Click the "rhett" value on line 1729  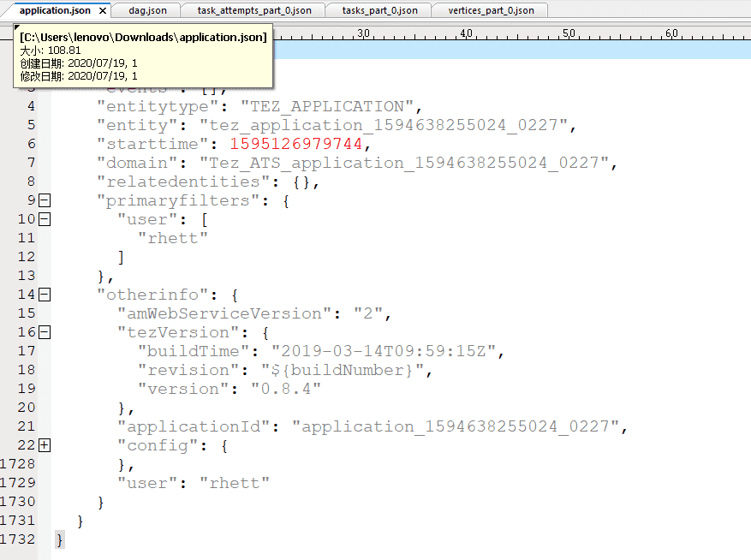(x=235, y=483)
